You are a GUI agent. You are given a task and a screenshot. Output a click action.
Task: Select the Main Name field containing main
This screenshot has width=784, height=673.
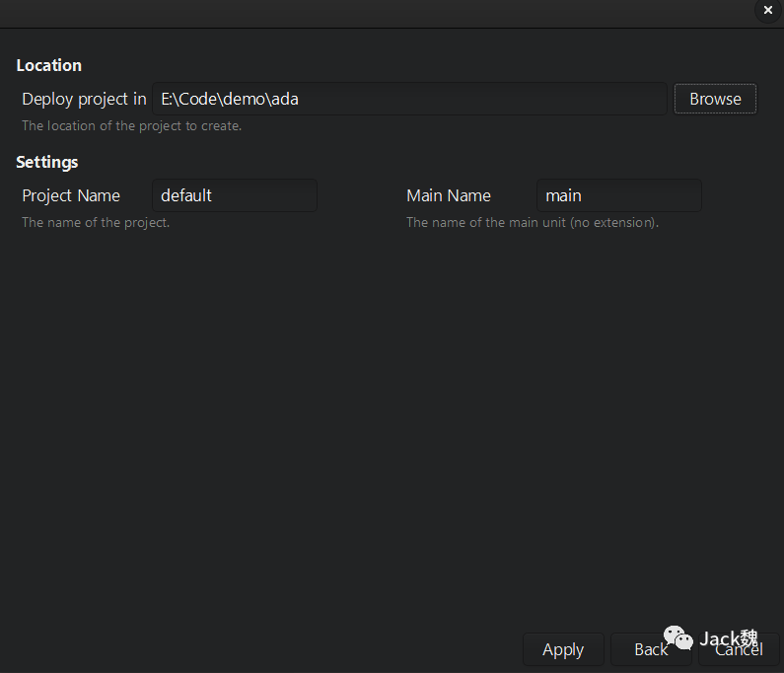(618, 195)
